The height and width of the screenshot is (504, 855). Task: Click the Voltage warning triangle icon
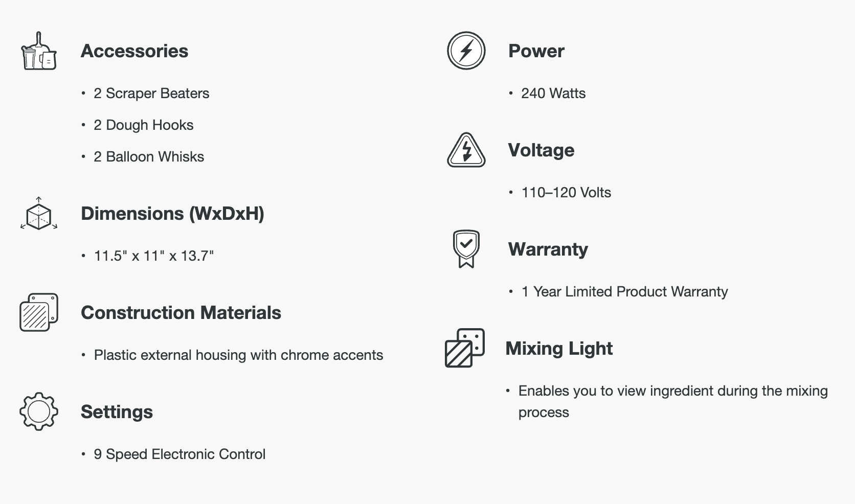[x=466, y=150]
